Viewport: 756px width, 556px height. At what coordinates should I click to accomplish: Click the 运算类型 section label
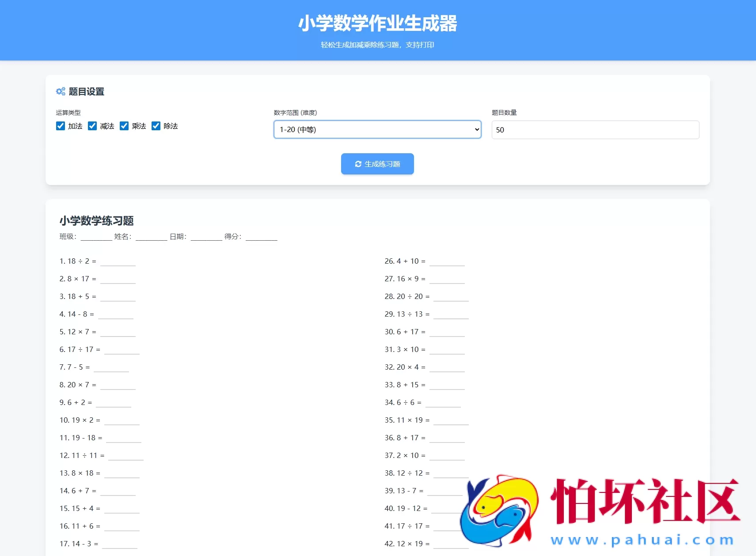point(68,113)
